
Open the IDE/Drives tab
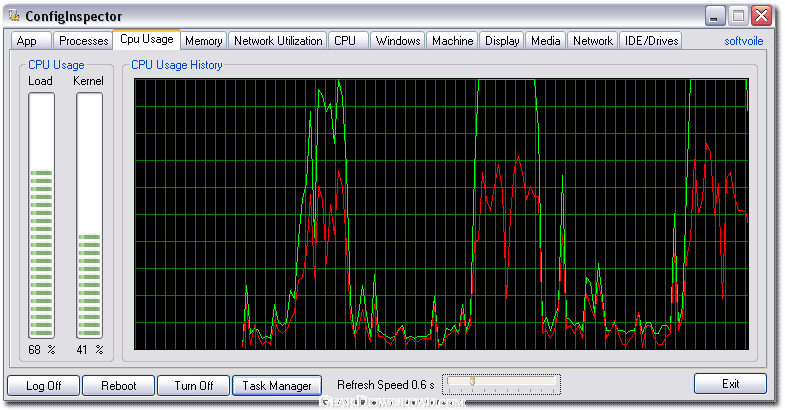(x=651, y=41)
